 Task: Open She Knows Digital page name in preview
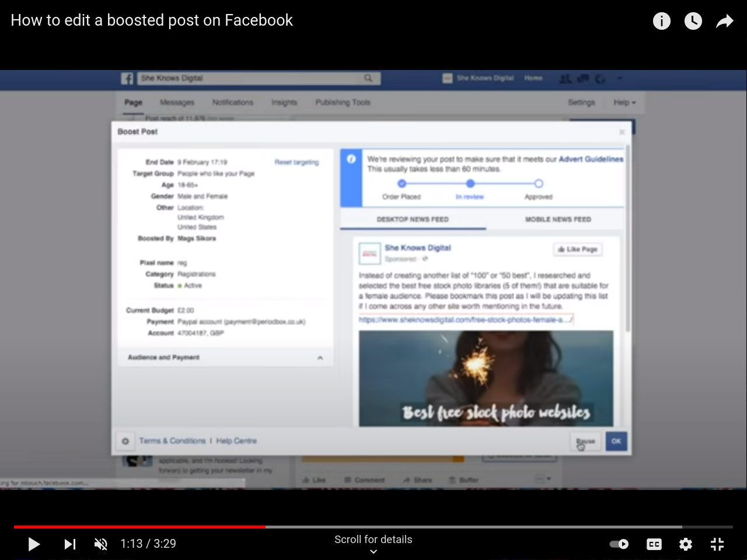(418, 248)
